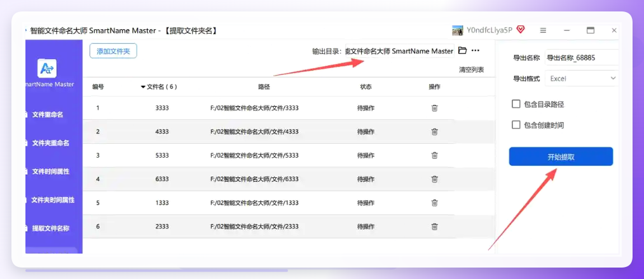This screenshot has width=644, height=279.
Task: Click the SmartName Master logo icon
Action: pyautogui.click(x=47, y=68)
